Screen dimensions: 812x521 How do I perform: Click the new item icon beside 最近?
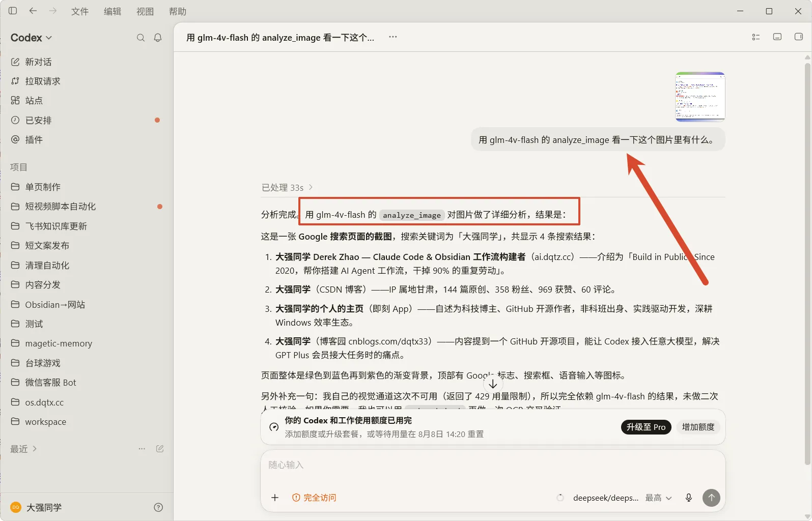[x=160, y=449]
